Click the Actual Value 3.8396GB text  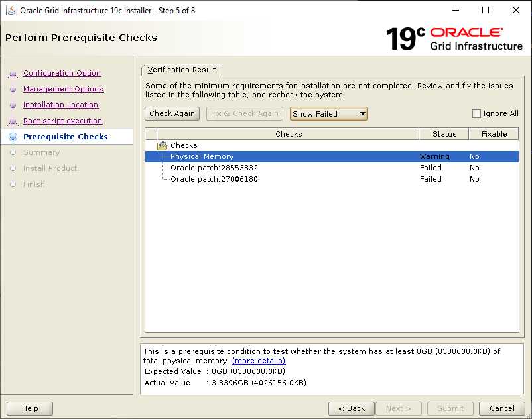click(x=259, y=383)
